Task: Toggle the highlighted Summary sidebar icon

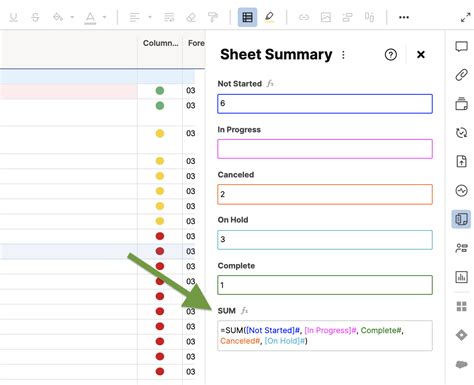Action: point(461,219)
